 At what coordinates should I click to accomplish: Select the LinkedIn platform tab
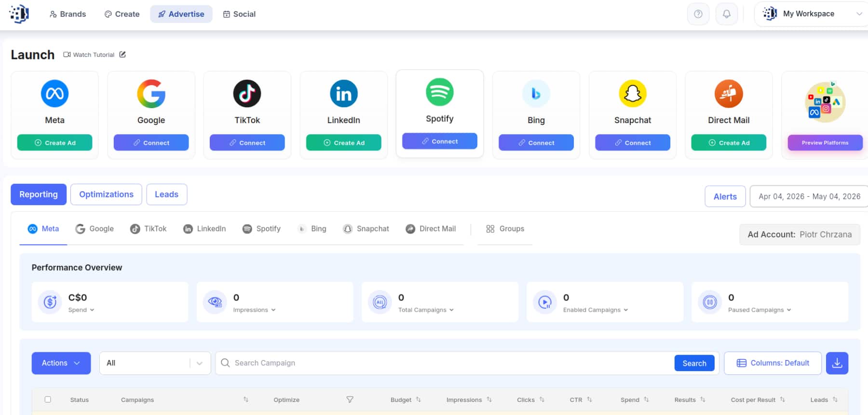[x=204, y=229]
